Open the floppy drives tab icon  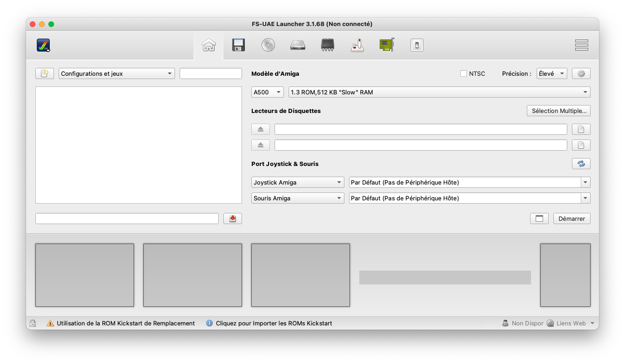[x=238, y=45]
